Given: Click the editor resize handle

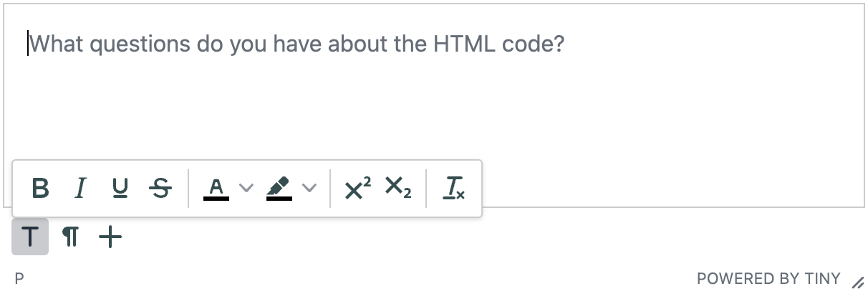Looking at the screenshot, I should click(x=857, y=282).
